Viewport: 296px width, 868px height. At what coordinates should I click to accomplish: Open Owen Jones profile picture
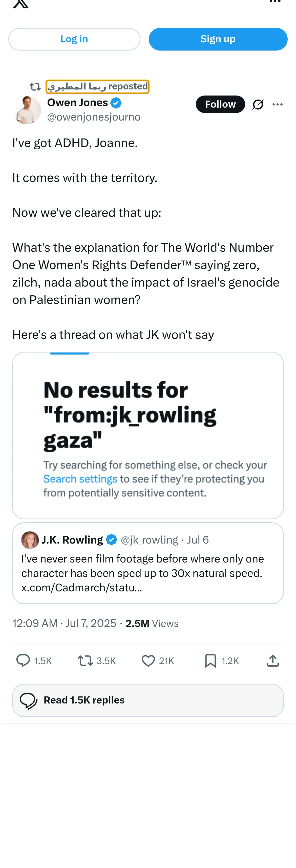tap(27, 110)
